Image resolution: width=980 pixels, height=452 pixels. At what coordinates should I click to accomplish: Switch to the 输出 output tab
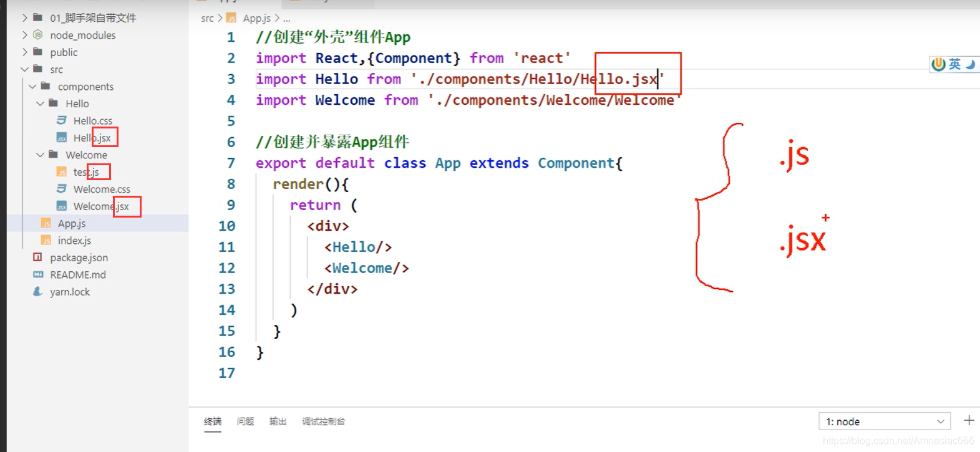(278, 421)
